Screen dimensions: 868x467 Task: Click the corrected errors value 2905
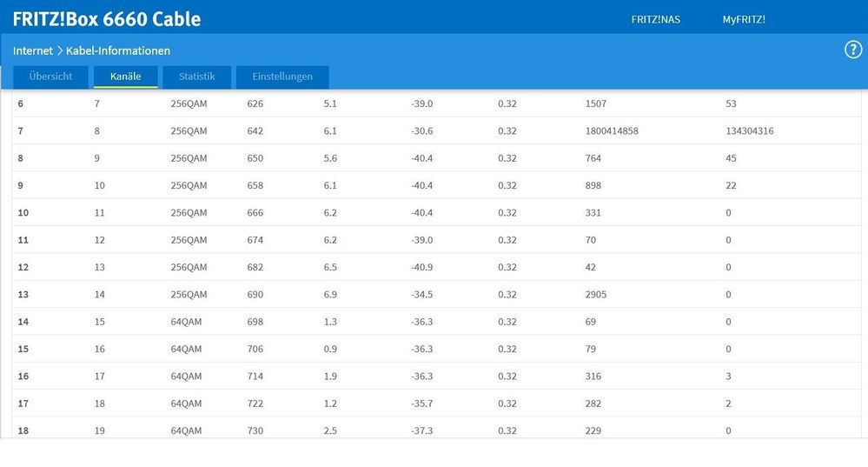pyautogui.click(x=596, y=295)
